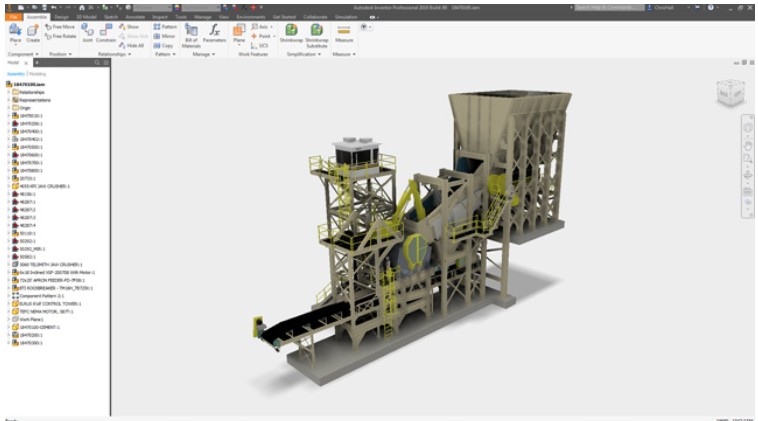Switch to the Tools ribbon tab
This screenshot has width=758, height=421.
pyautogui.click(x=181, y=17)
